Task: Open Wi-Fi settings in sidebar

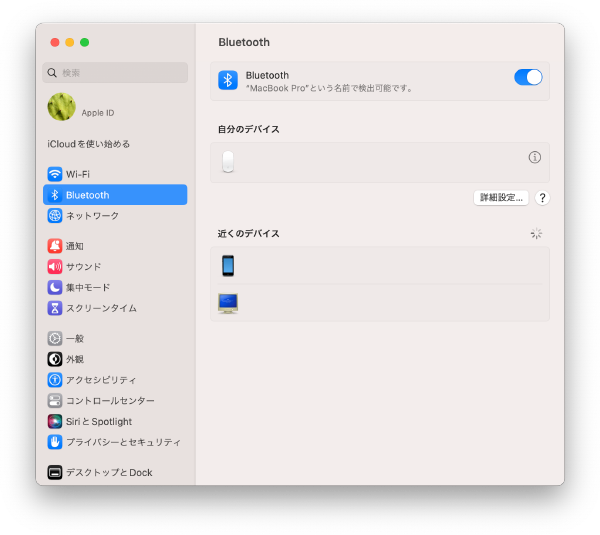Action: click(115, 174)
